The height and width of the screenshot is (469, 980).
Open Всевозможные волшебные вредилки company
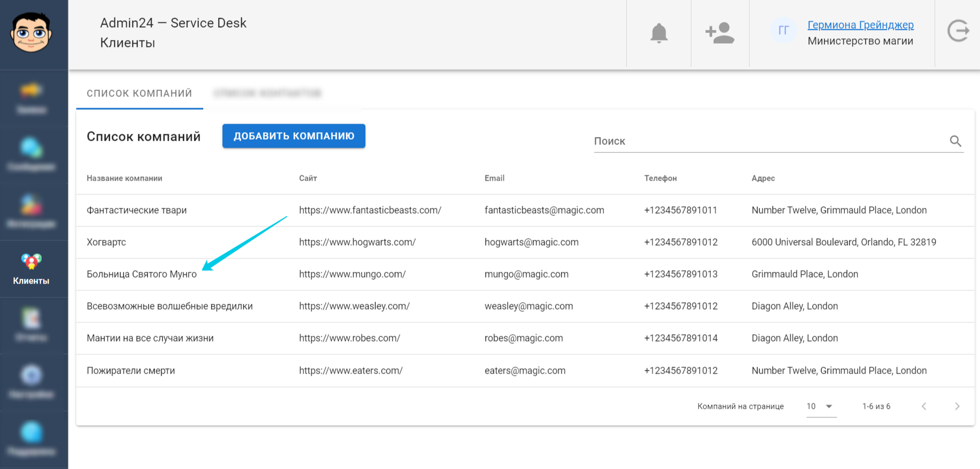point(170,306)
